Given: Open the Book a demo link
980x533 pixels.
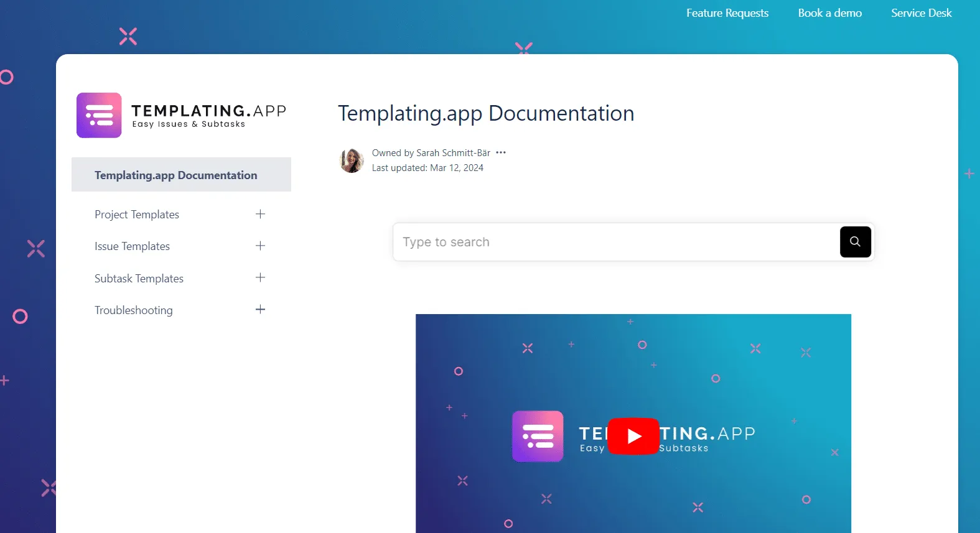Looking at the screenshot, I should [x=830, y=13].
